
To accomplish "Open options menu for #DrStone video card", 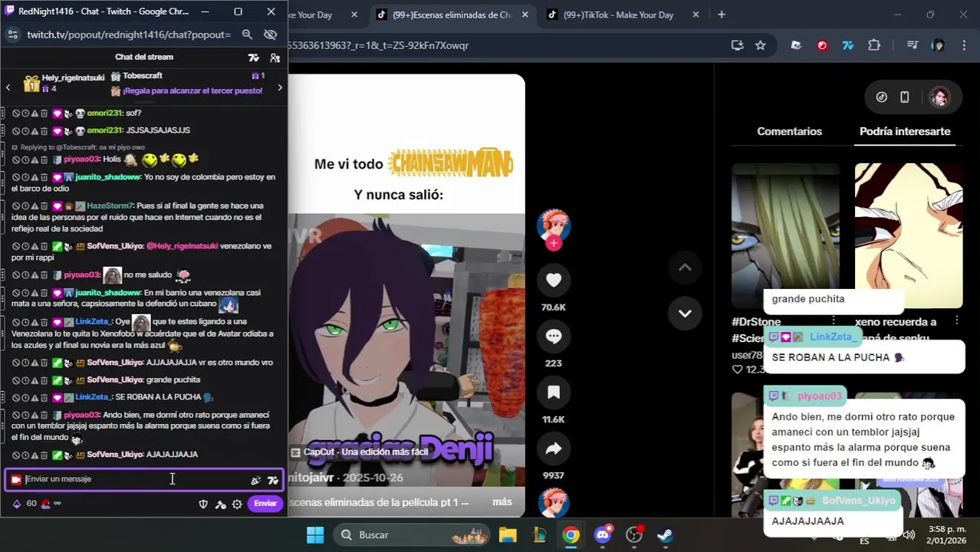I will [x=834, y=320].
